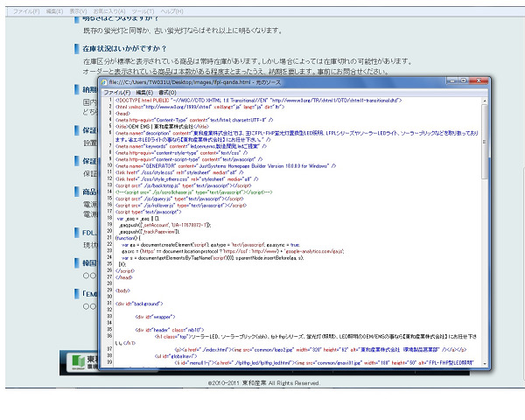Click the IE page icon in source window title bar
The width and height of the screenshot is (525, 420).
tap(104, 82)
